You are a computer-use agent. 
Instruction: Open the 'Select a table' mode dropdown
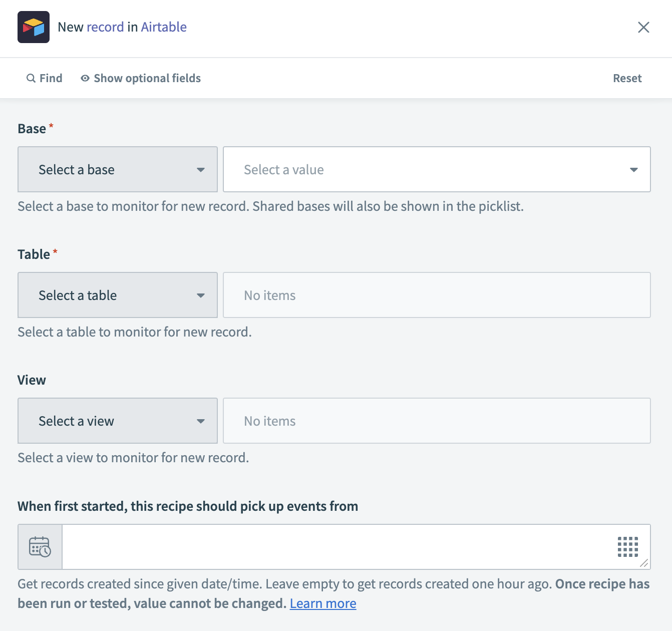pyautogui.click(x=118, y=295)
